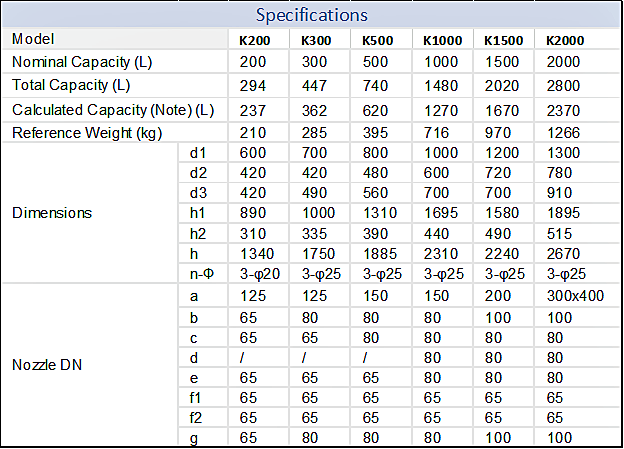Screen dimensions: 624x449
Task: Click K200 reference weight value 210
Action: [253, 133]
